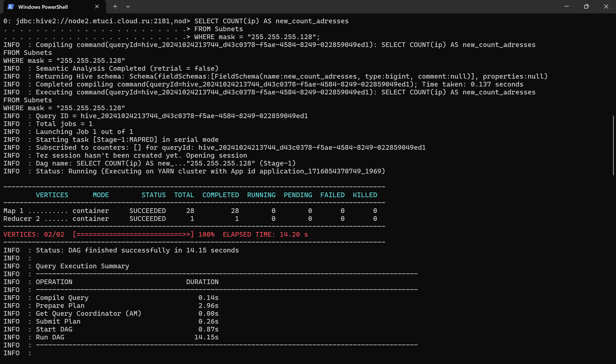Click the 'Query Execution Summary' line
This screenshot has width=616, height=364.
pos(83,266)
